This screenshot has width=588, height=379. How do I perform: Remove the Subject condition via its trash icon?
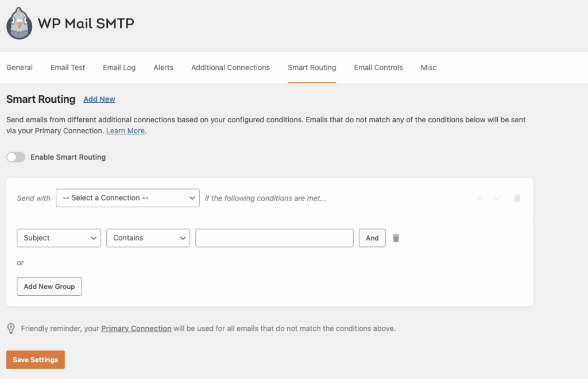tap(396, 237)
